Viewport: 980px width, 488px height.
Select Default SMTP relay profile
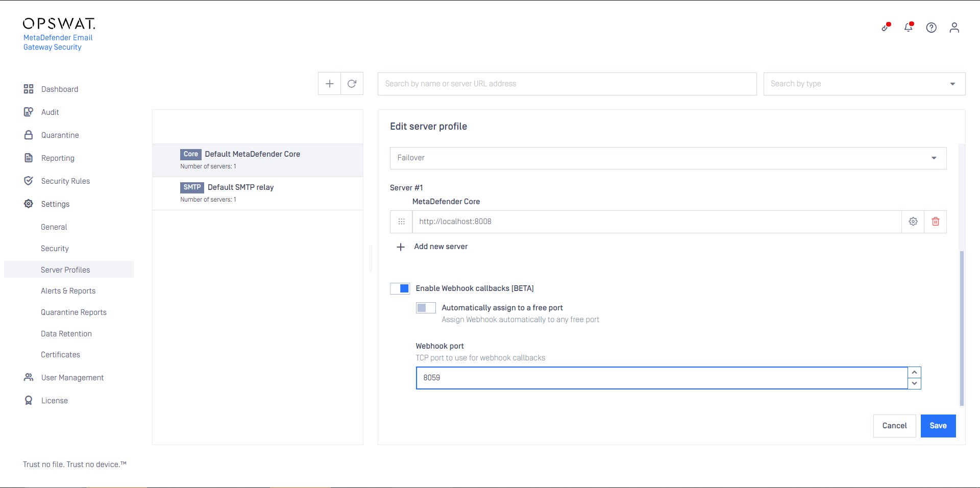coord(258,193)
